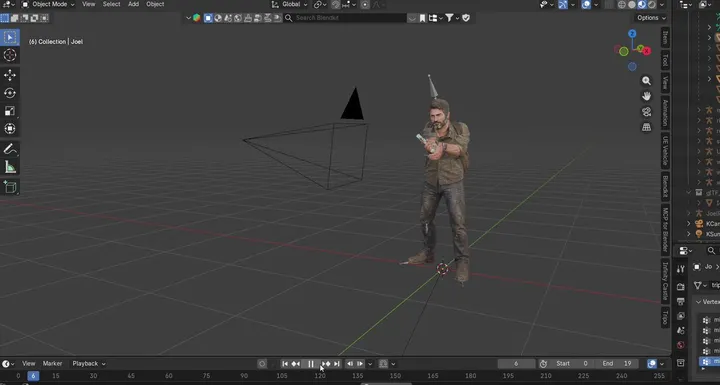Click the zoom magnifier viewport icon
Image resolution: width=720 pixels, height=385 pixels.
[647, 81]
